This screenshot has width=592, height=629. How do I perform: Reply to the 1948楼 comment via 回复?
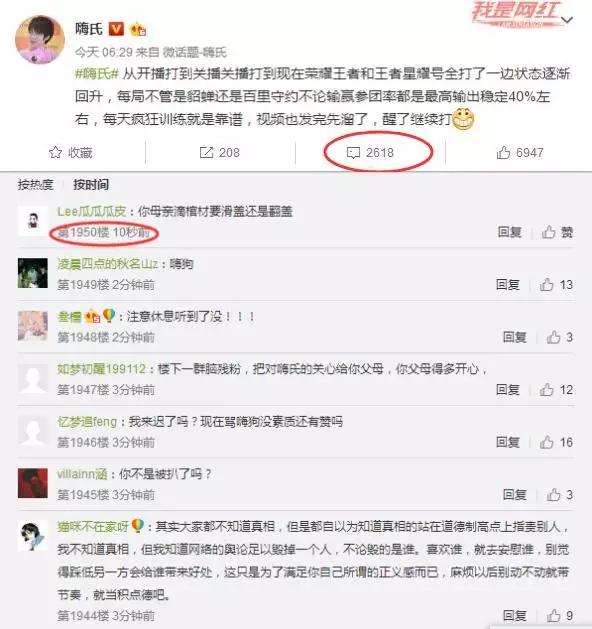coord(515,337)
